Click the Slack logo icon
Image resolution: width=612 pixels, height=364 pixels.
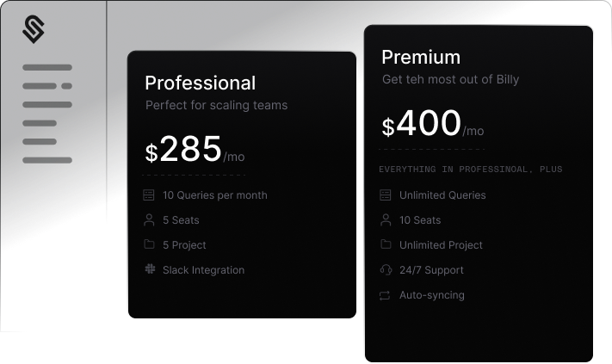point(149,269)
